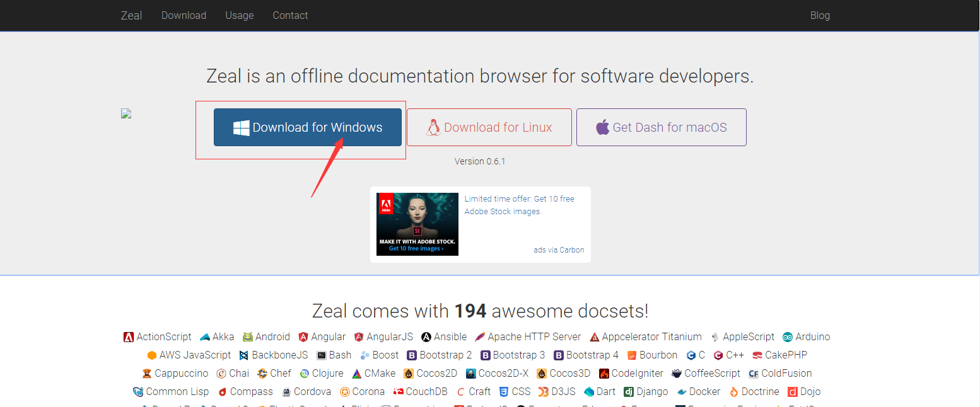
Task: Click the Bourbon docset icon
Action: point(632,355)
